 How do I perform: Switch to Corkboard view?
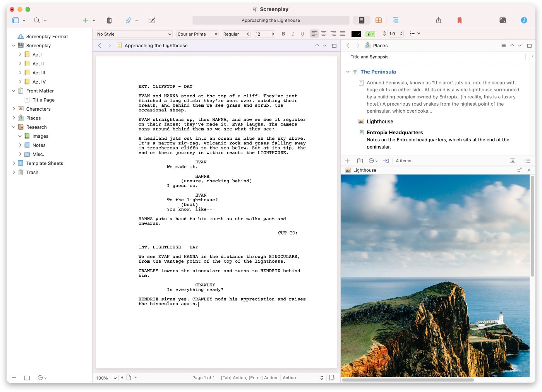pos(379,20)
